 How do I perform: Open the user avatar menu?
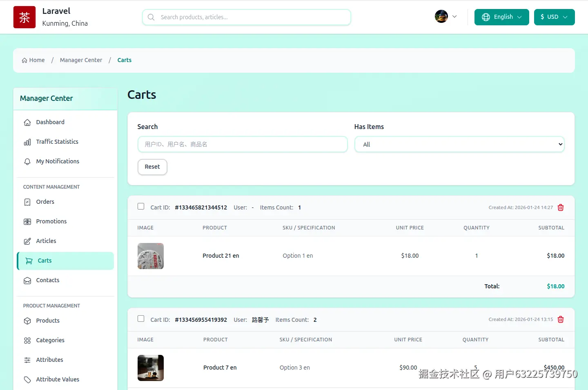tap(441, 16)
